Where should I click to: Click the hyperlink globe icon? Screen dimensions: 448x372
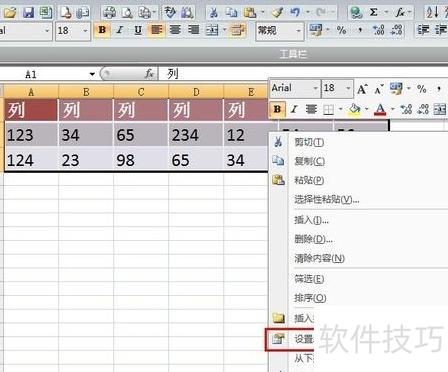click(x=356, y=12)
